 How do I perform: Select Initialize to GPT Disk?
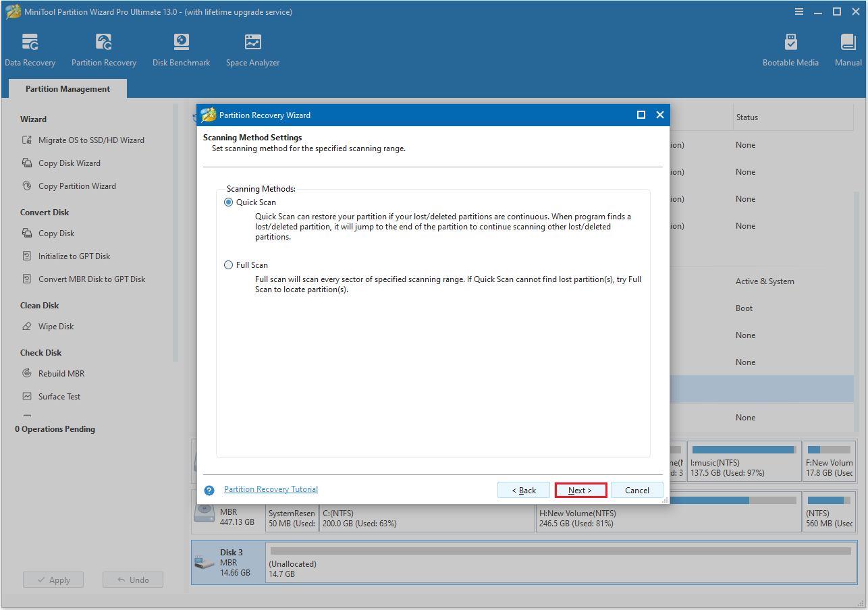pyautogui.click(x=74, y=256)
